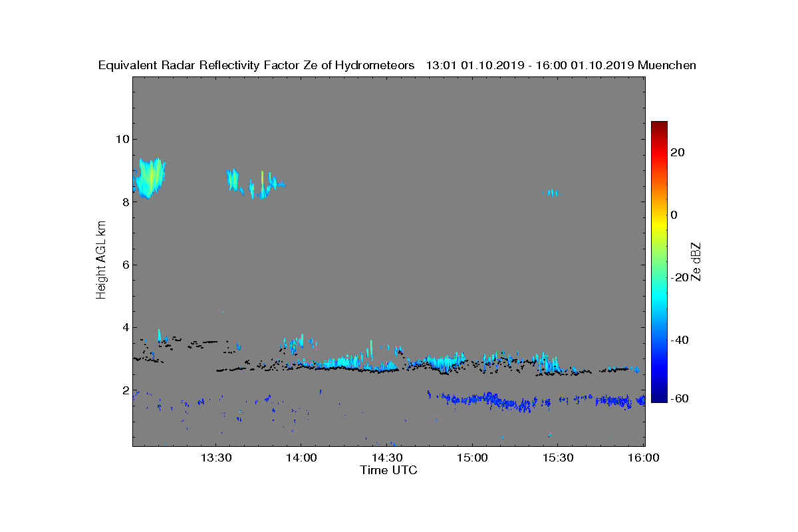Click the yellow 0 dBZ colorbar level
This screenshot has width=798, height=532.
click(659, 215)
